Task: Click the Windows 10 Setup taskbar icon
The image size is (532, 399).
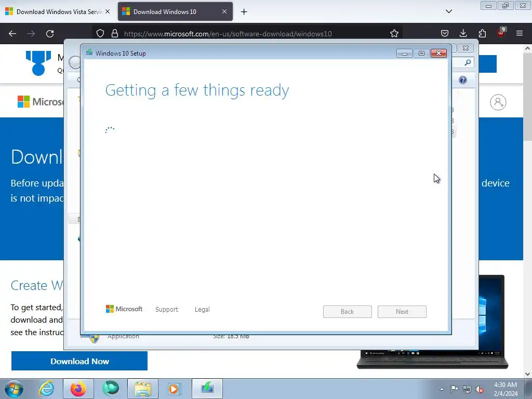Action: [x=207, y=389]
